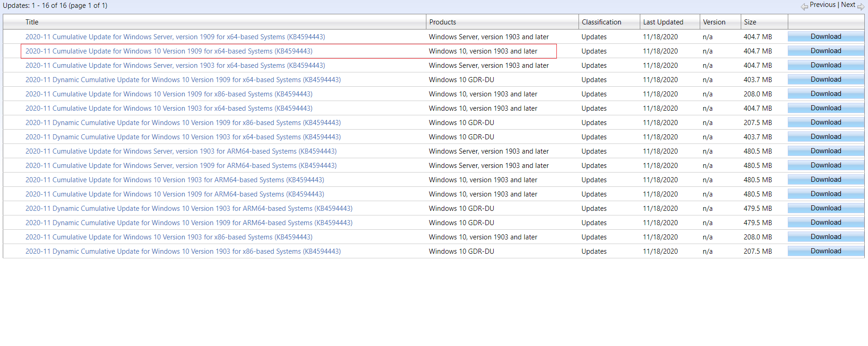Image resolution: width=868 pixels, height=346 pixels.
Task: Open Cumulative Update Windows Server 1909 x64 link
Action: click(175, 37)
